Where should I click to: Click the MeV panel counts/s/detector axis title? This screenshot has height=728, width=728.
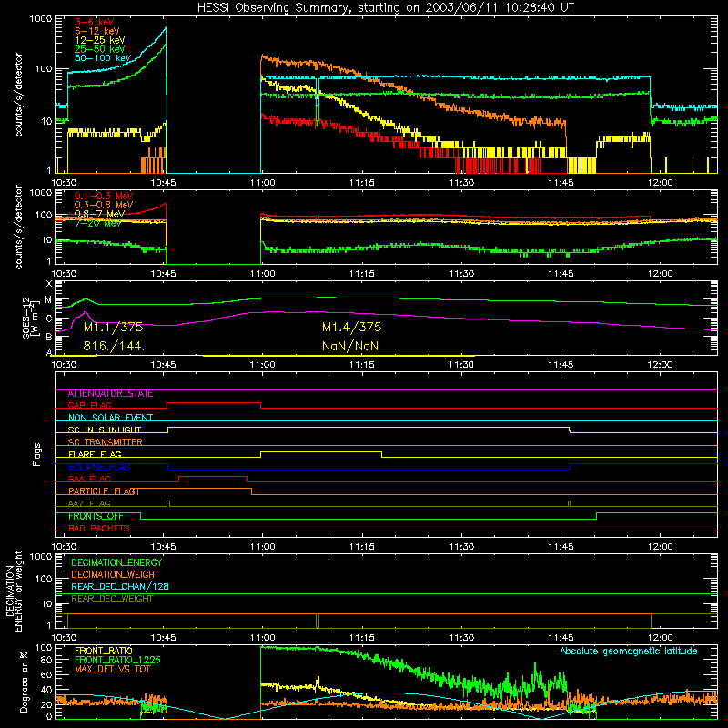click(x=18, y=227)
